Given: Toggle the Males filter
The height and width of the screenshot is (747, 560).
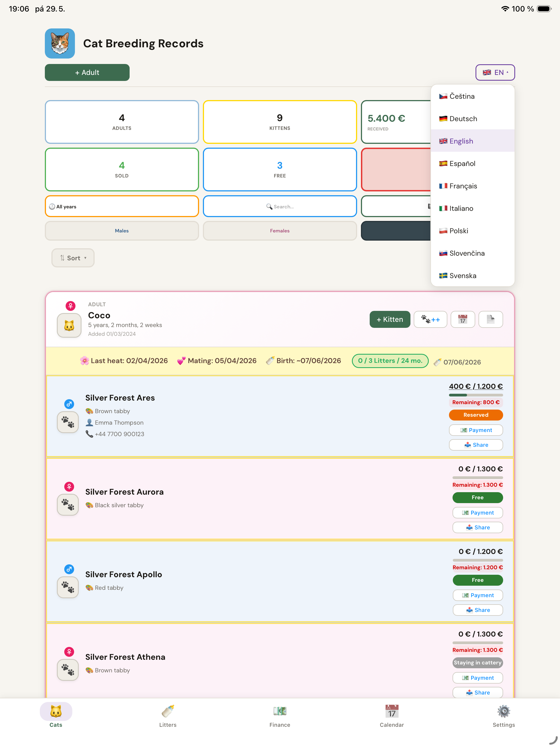Looking at the screenshot, I should [122, 231].
